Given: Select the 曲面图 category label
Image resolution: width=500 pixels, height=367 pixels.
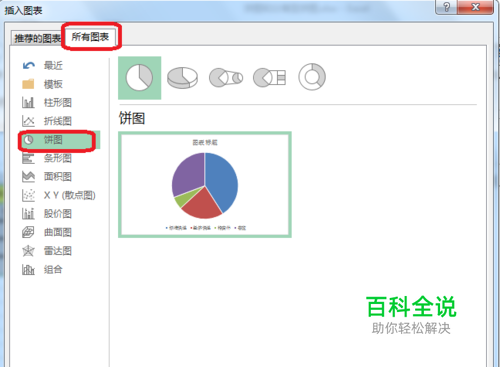Looking at the screenshot, I should point(58,232).
